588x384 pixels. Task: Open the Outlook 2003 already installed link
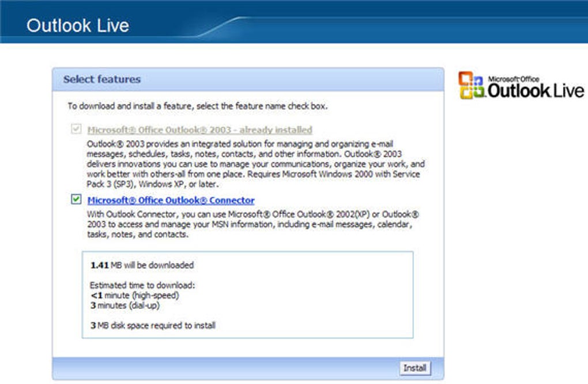coord(199,130)
